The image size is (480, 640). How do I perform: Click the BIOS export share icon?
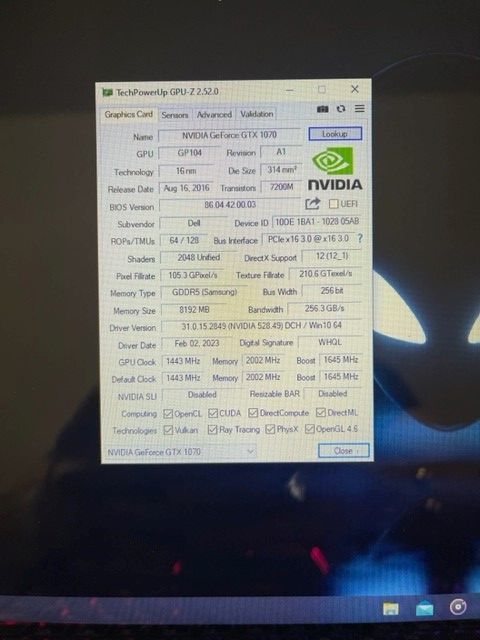pyautogui.click(x=313, y=204)
